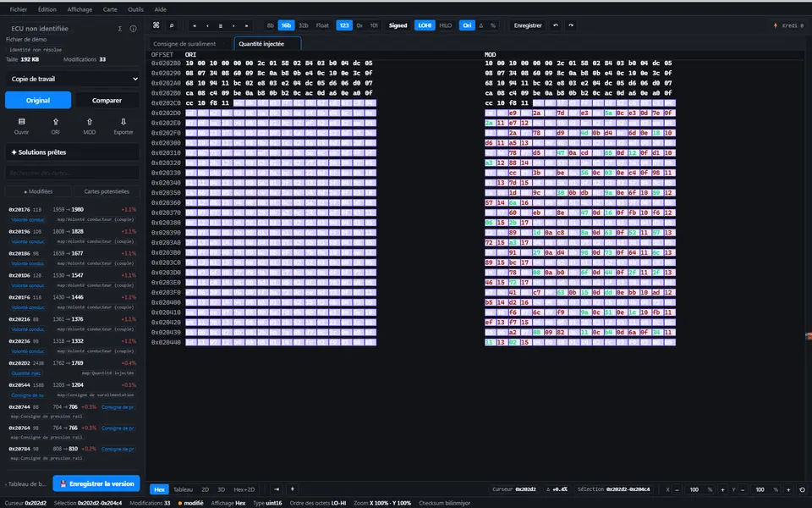Open Affichage menu
This screenshot has width=812, height=508.
[x=80, y=9]
